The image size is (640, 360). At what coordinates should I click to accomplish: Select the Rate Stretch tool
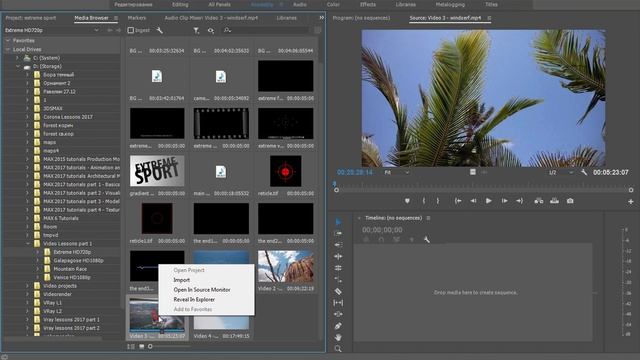[x=338, y=280]
